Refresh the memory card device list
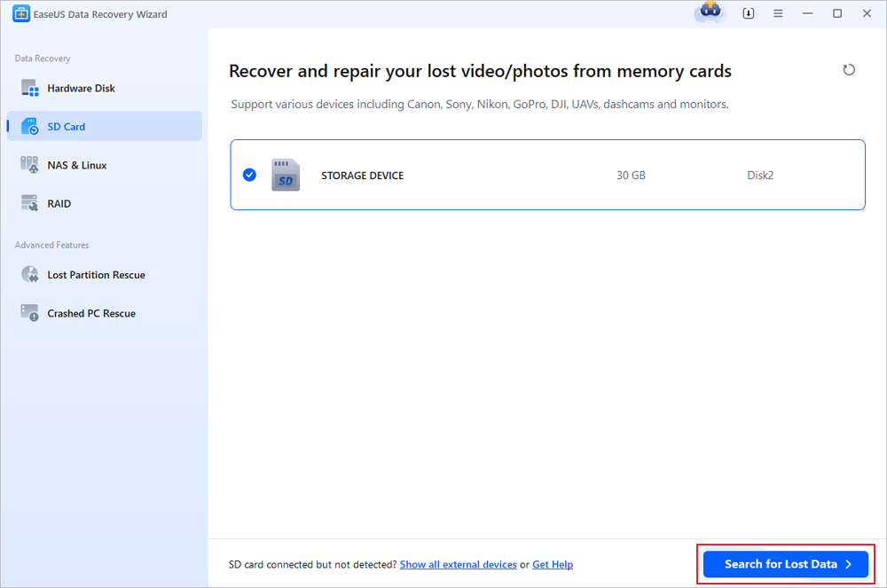Screen dimensions: 887x588 (x=849, y=70)
